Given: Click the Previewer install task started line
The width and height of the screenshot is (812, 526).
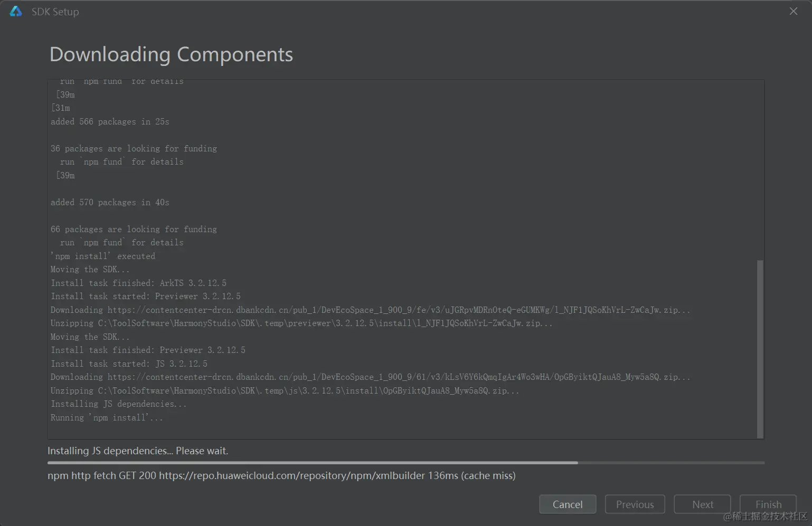Looking at the screenshot, I should point(146,297).
